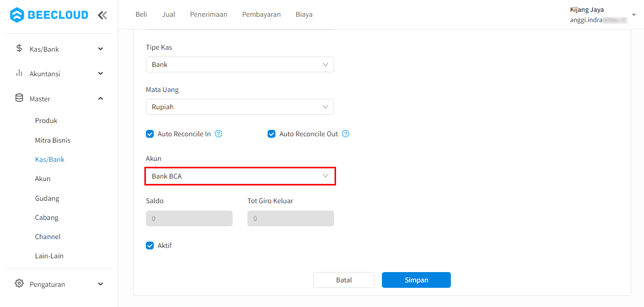Click the Akuntansi bar chart icon
The height and width of the screenshot is (307, 644).
19,73
